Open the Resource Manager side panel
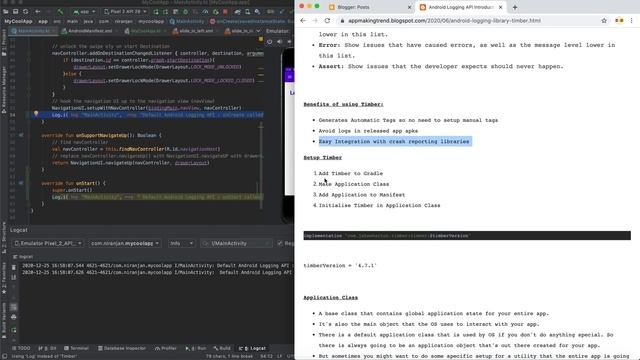This screenshot has width=640, height=360. click(4, 89)
